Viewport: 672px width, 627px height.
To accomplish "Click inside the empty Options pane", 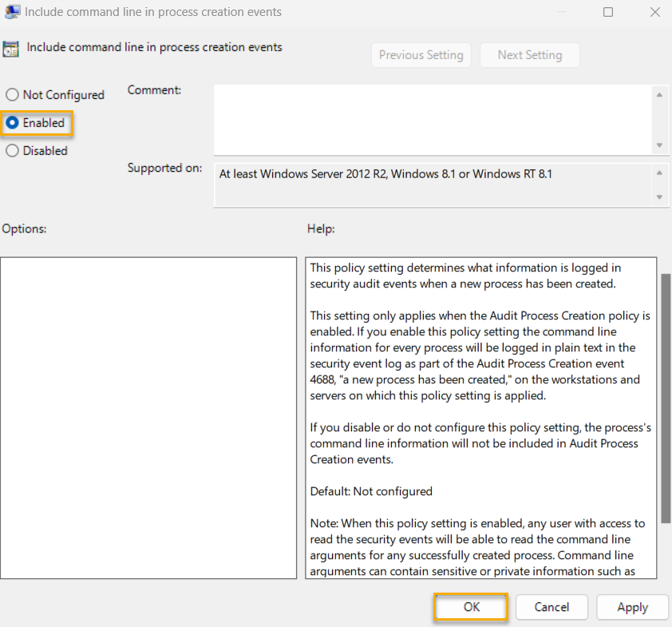I will 148,417.
